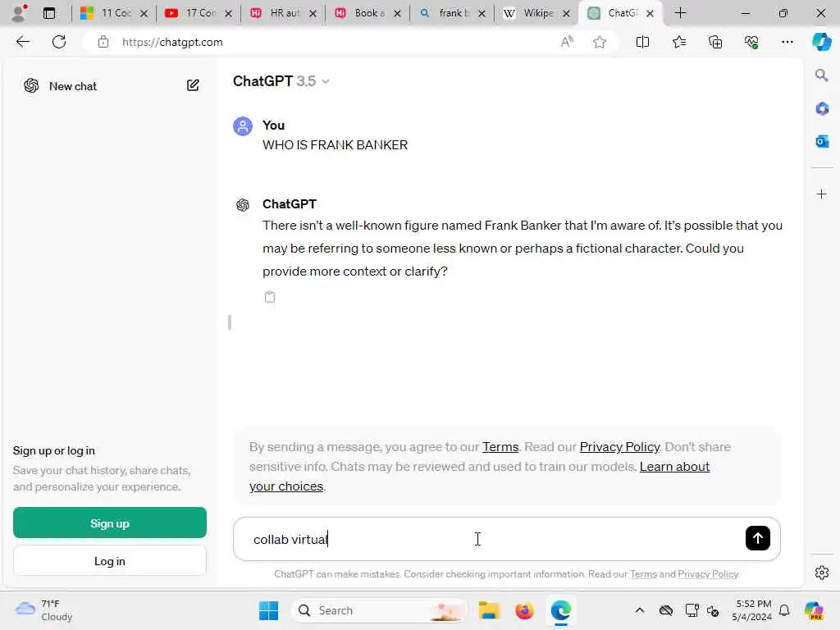Click the OneDrive cloud tray icon
Image resolution: width=840 pixels, height=630 pixels.
(x=666, y=610)
